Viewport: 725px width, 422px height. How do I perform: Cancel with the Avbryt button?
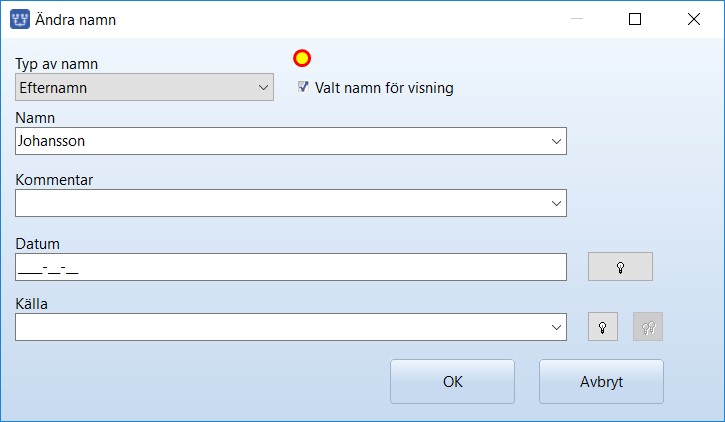tap(601, 382)
